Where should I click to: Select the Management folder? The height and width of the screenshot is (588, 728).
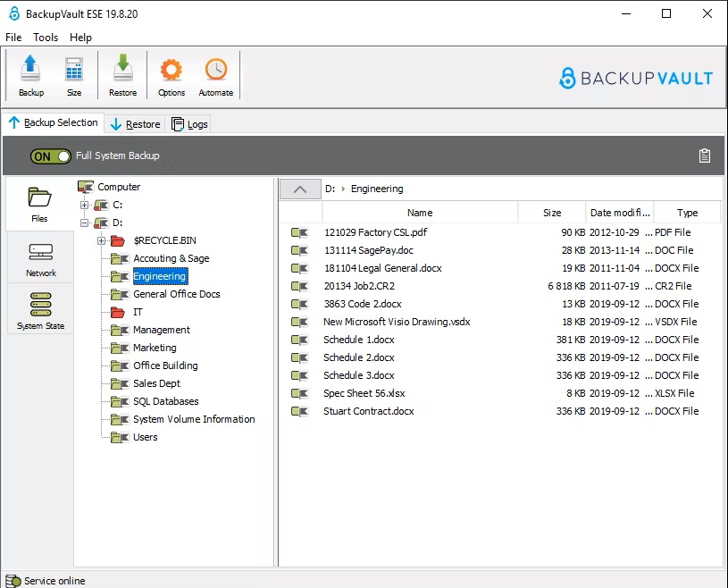click(x=162, y=330)
